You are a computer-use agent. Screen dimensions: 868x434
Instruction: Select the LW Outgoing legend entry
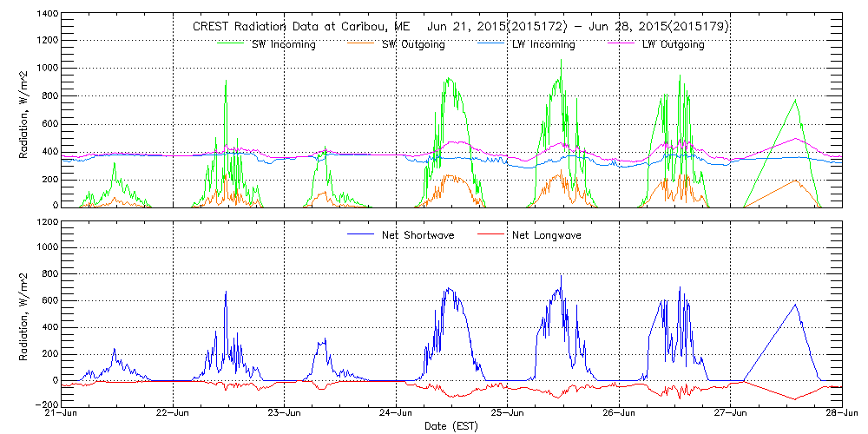(673, 45)
